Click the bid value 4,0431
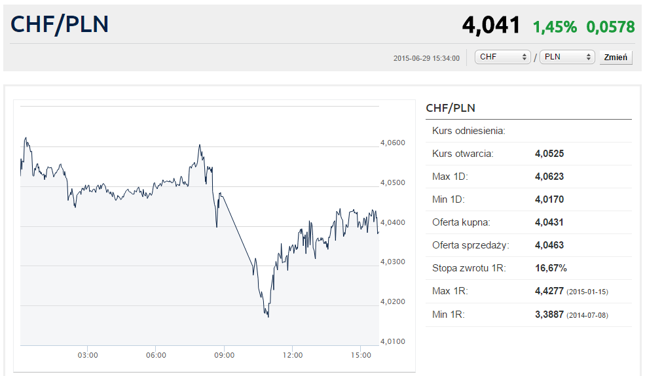Screen dimensions: 645x376 click(549, 223)
